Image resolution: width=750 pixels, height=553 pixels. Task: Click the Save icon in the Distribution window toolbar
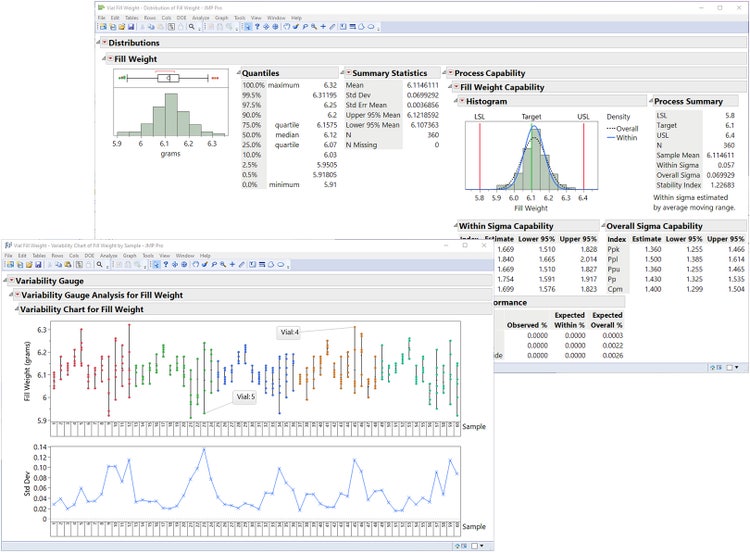[130, 27]
